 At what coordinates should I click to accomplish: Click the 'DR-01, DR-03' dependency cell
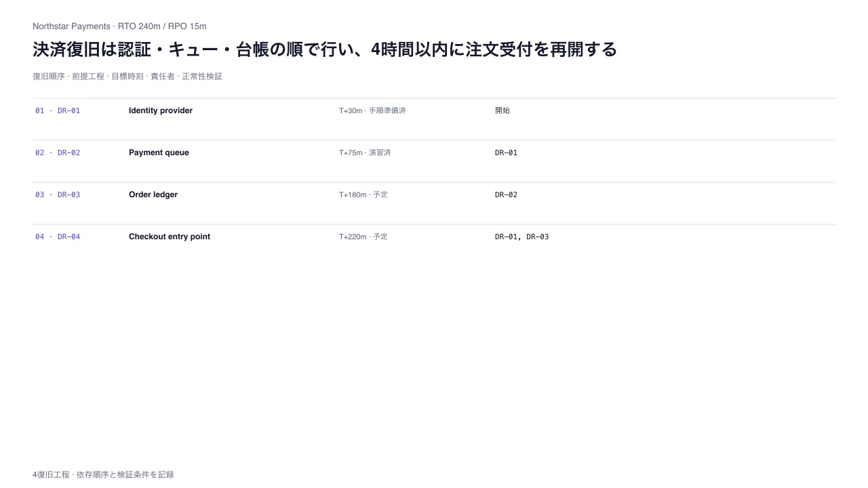(522, 237)
